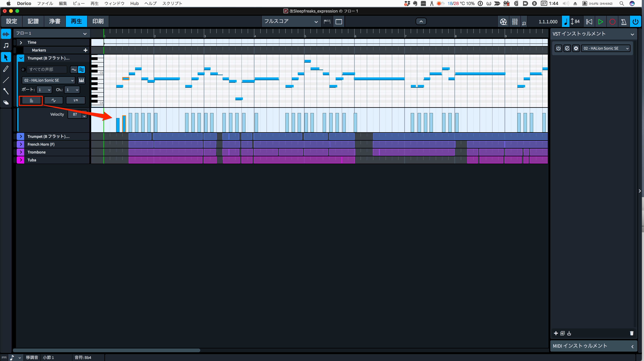Select the percussion mallet tool

click(6, 91)
